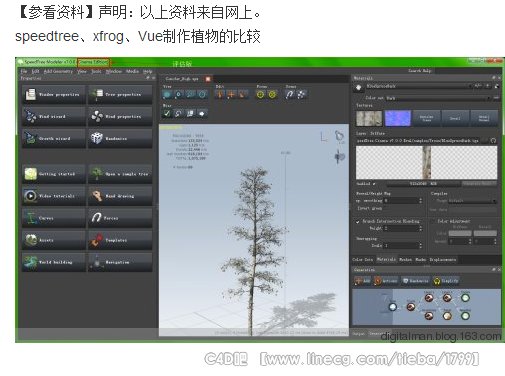
Task: Open the Add Geometry menu
Action: tap(58, 71)
